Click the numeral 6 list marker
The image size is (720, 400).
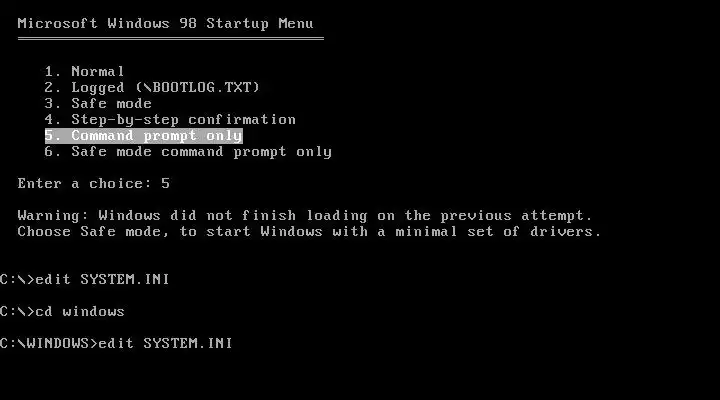click(49, 152)
